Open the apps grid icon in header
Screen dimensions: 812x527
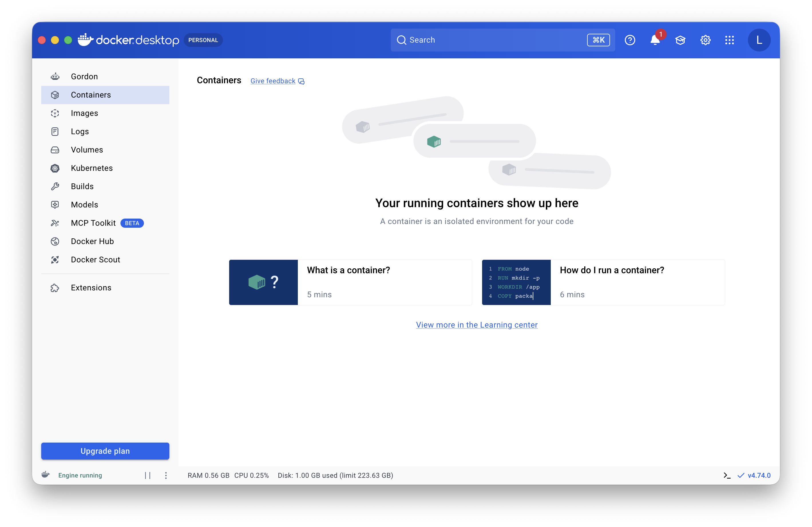729,40
